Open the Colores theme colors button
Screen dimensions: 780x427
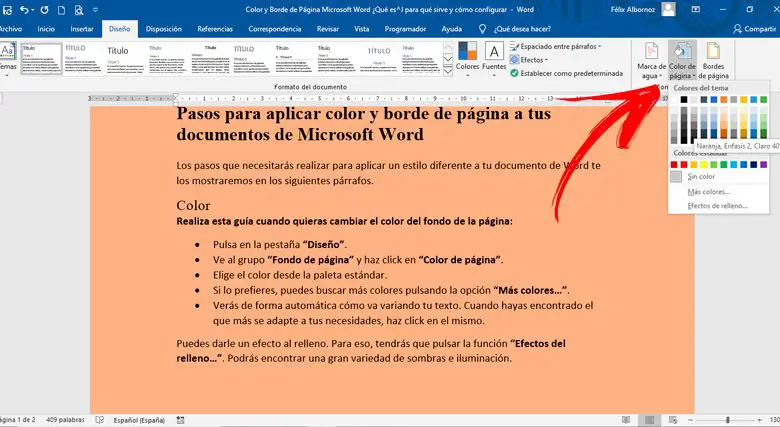click(x=468, y=60)
